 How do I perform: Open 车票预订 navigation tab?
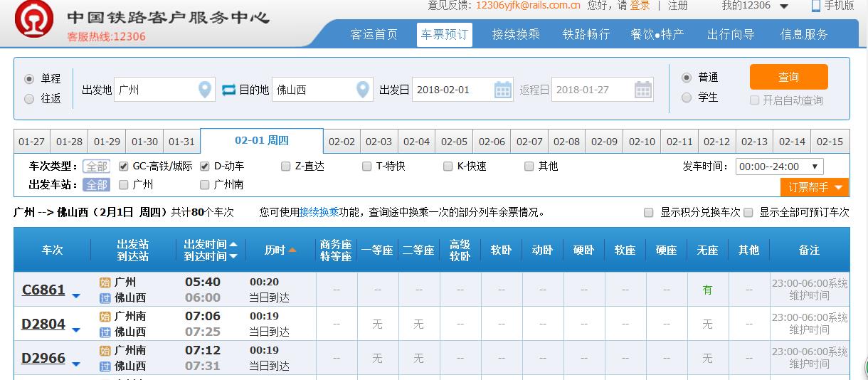coord(445,34)
